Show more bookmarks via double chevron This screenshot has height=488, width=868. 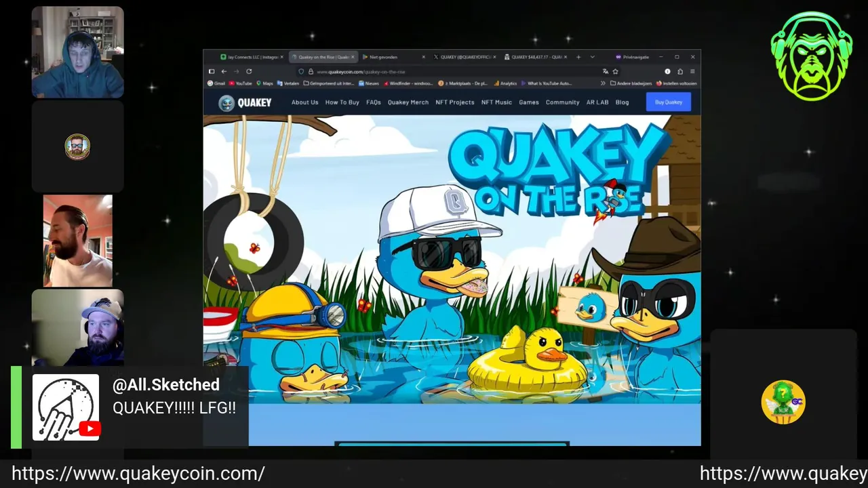(x=603, y=83)
